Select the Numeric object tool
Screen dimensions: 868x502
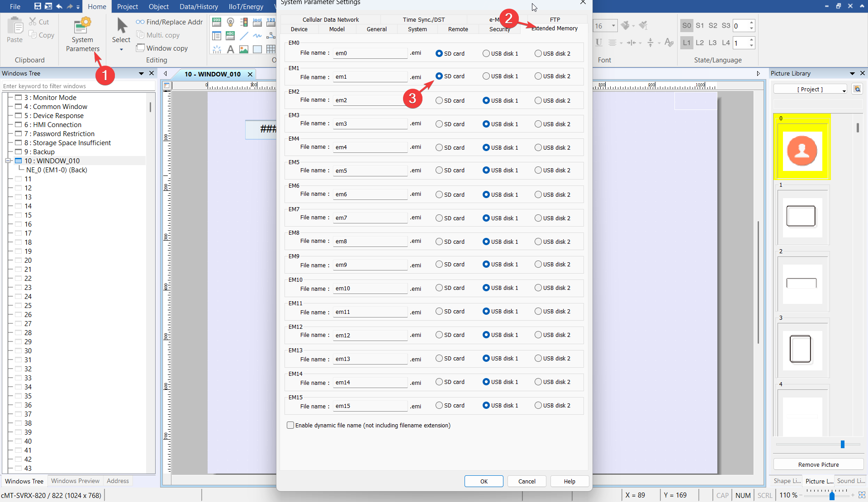point(270,22)
